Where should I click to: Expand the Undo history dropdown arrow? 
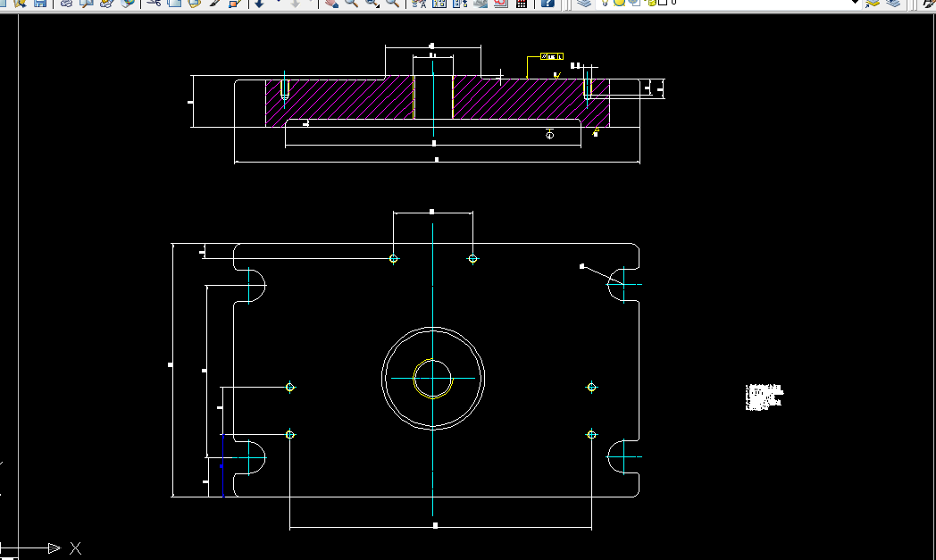tap(278, 3)
